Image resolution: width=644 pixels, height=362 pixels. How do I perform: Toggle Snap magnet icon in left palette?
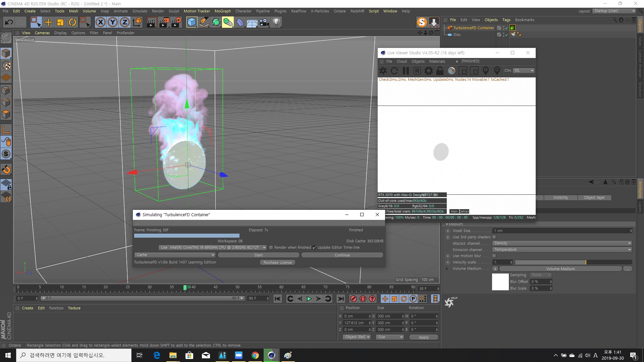tap(6, 170)
